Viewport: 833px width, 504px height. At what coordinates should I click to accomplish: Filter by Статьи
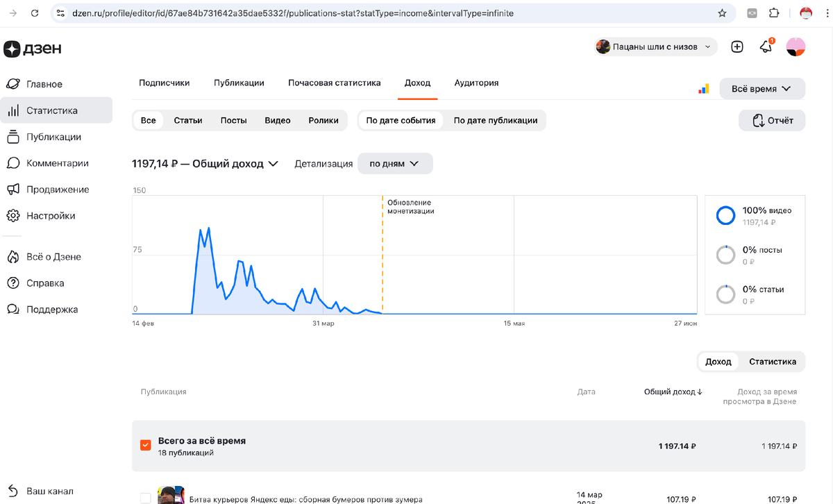point(188,120)
